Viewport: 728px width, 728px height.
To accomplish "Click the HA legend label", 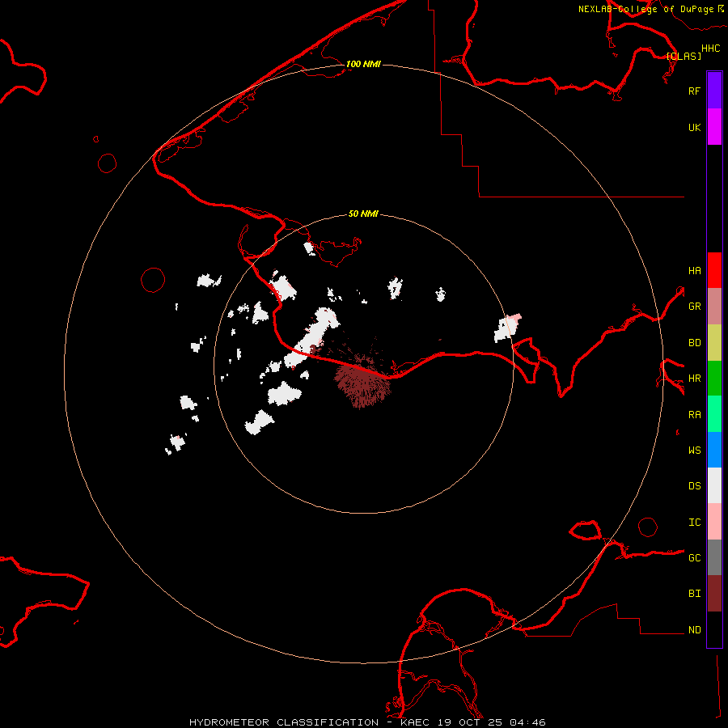I will (694, 270).
